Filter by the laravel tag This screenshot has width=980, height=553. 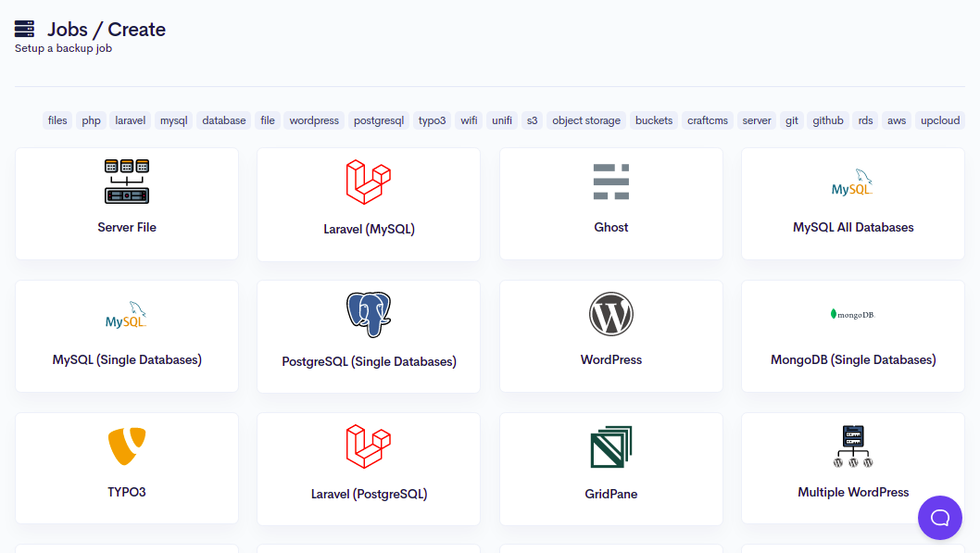pyautogui.click(x=130, y=120)
